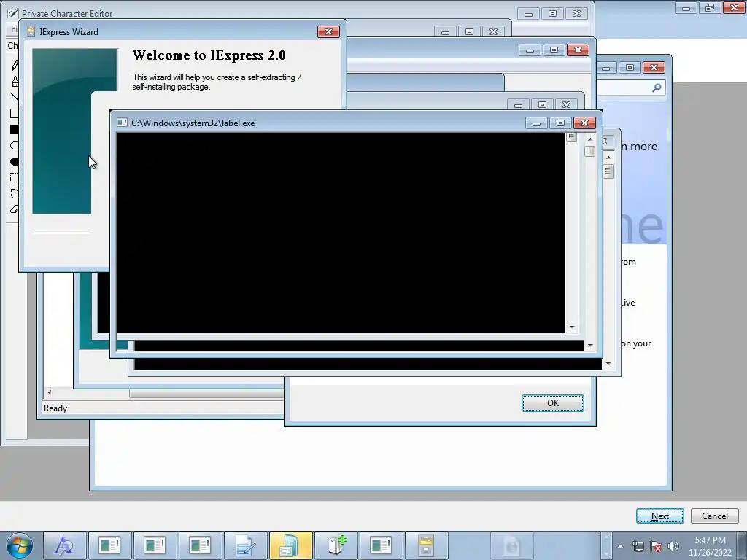Open the document-with-pen taskbar icon
This screenshot has width=747, height=560.
246,545
